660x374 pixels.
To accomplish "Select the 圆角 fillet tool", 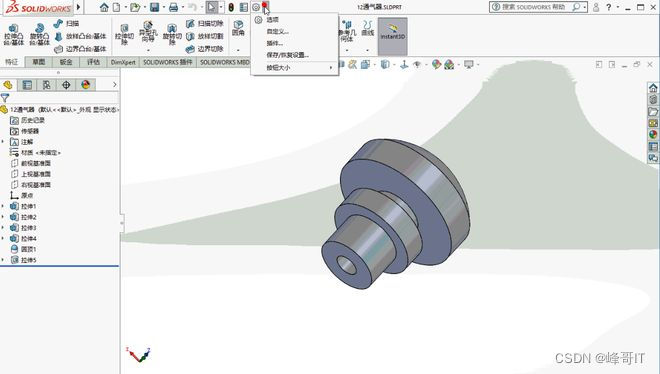I will (238, 28).
